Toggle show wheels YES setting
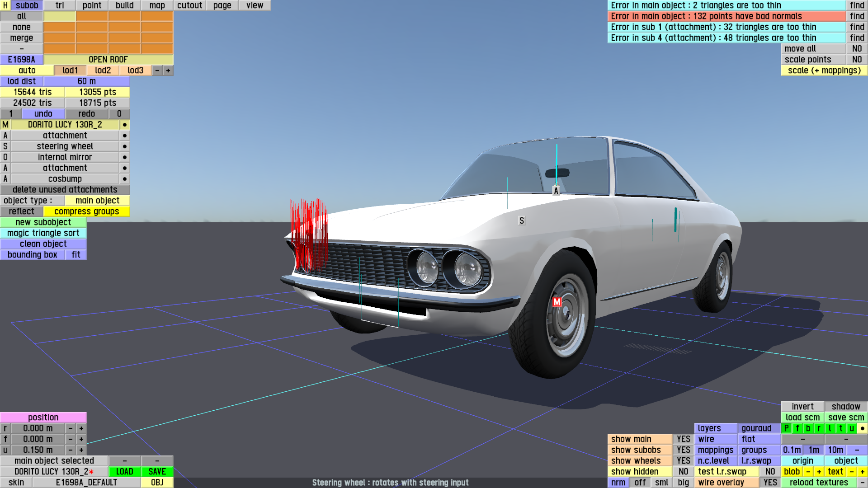The width and height of the screenshot is (868, 488). [x=683, y=461]
